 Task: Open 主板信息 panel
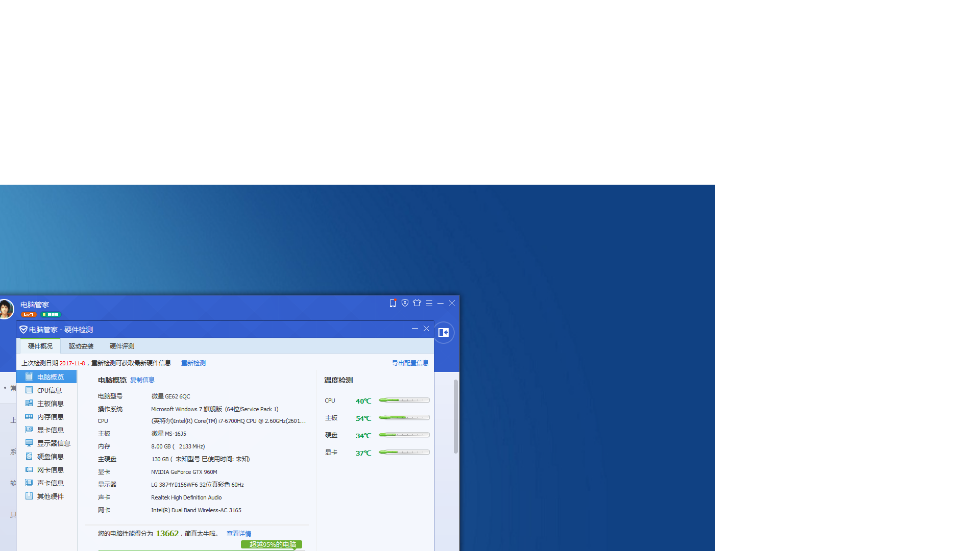tap(51, 403)
